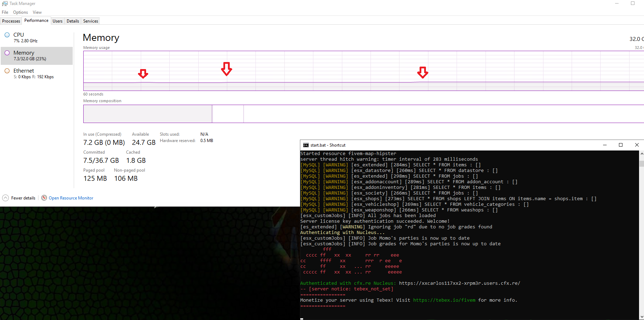Click the Fewer details chevron icon
The height and width of the screenshot is (320, 644).
tap(6, 198)
